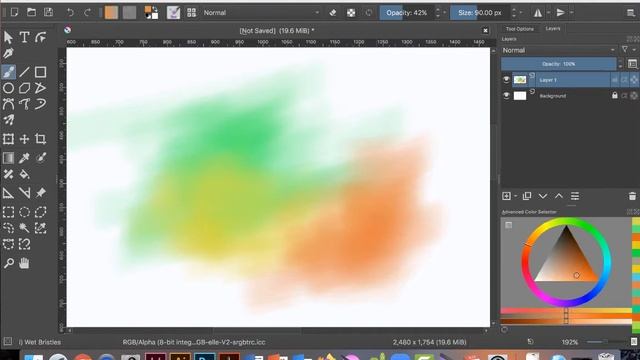Select the Calligraphy tool
This screenshot has width=640, height=360.
[8, 53]
